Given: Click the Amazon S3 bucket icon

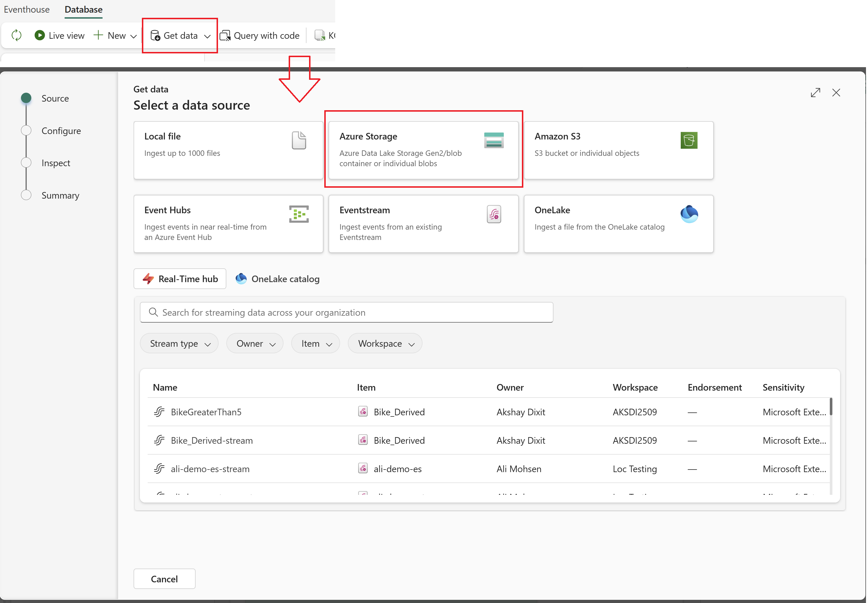Looking at the screenshot, I should point(690,141).
